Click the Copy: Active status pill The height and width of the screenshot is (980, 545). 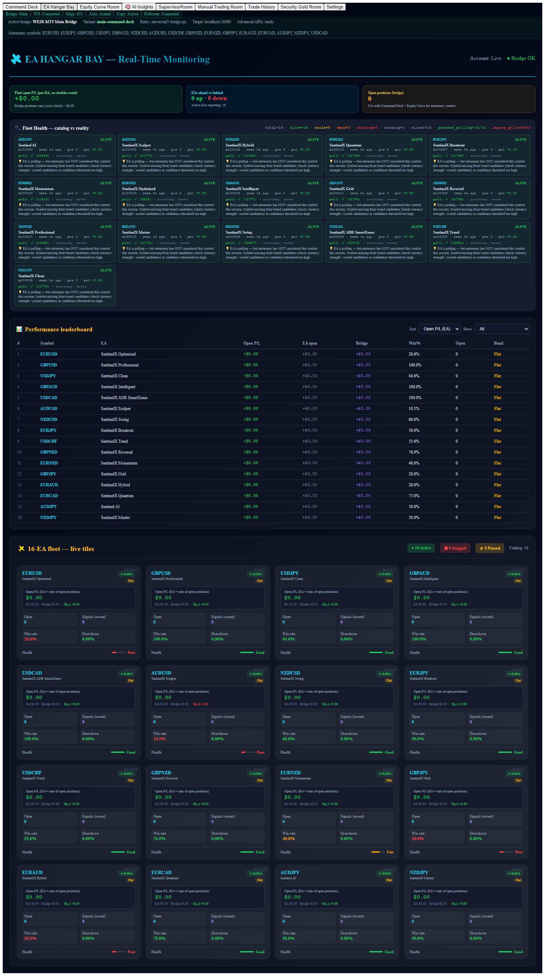[127, 14]
